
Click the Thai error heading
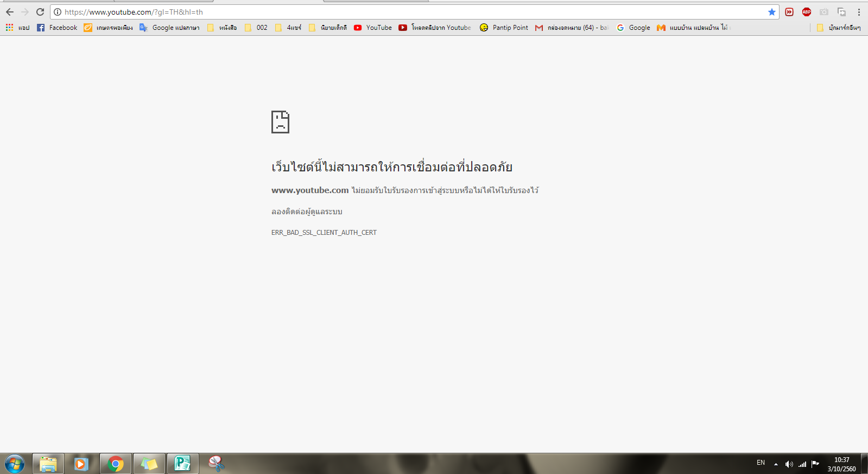[x=392, y=166]
